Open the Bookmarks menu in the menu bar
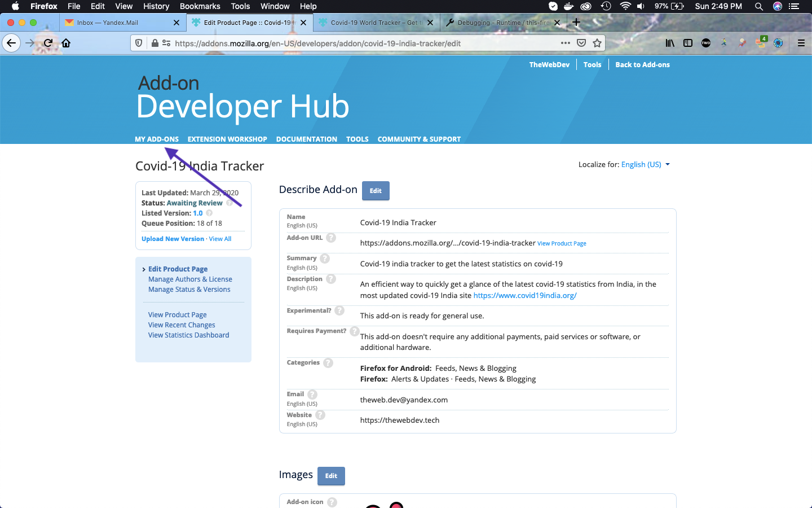The image size is (812, 508). tap(200, 6)
